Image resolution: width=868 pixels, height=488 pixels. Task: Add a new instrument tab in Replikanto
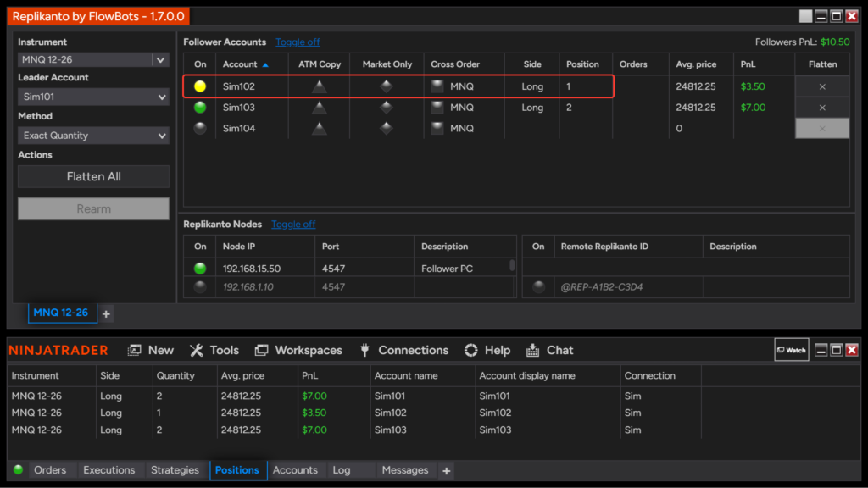pos(106,313)
